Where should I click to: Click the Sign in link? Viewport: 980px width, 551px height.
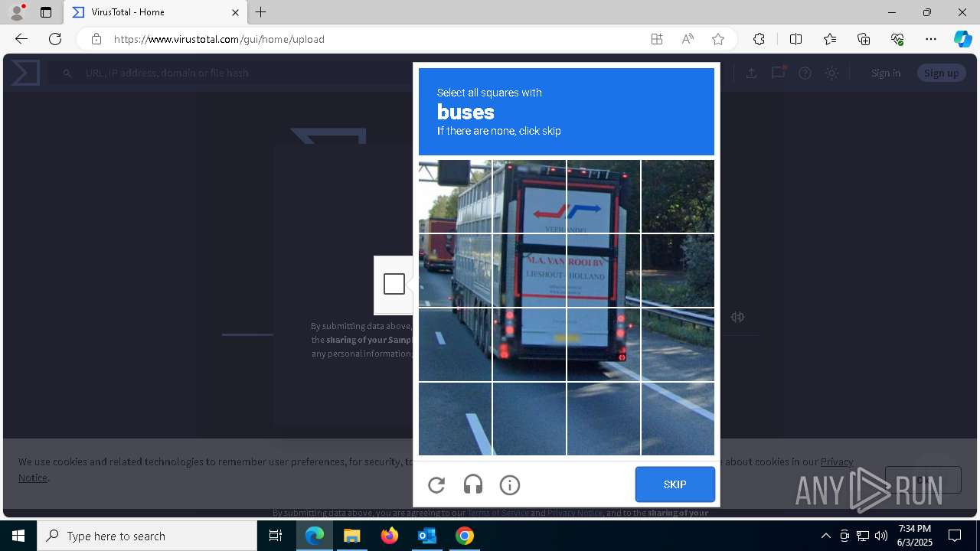point(886,73)
